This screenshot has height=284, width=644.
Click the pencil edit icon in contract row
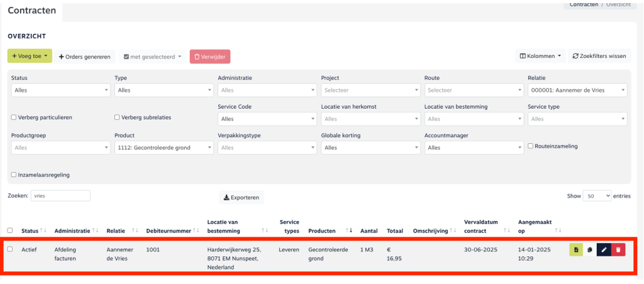pos(604,250)
